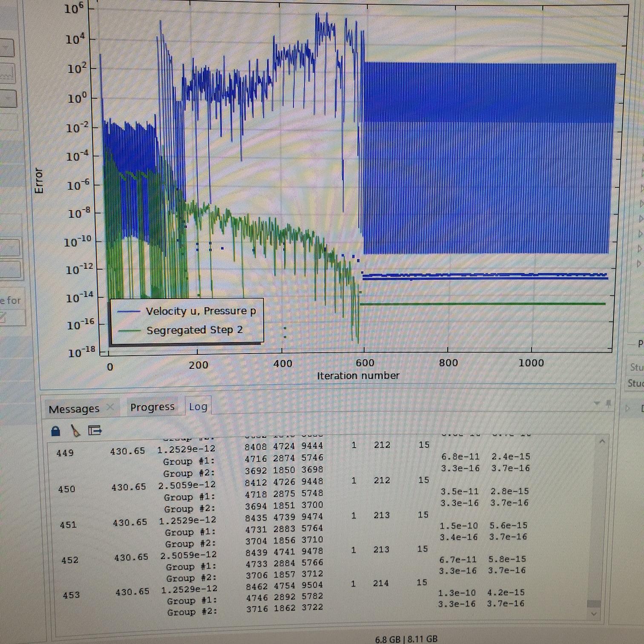The width and height of the screenshot is (644, 644).
Task: Open the Log panel's dropdown arrow menu
Action: (x=597, y=403)
